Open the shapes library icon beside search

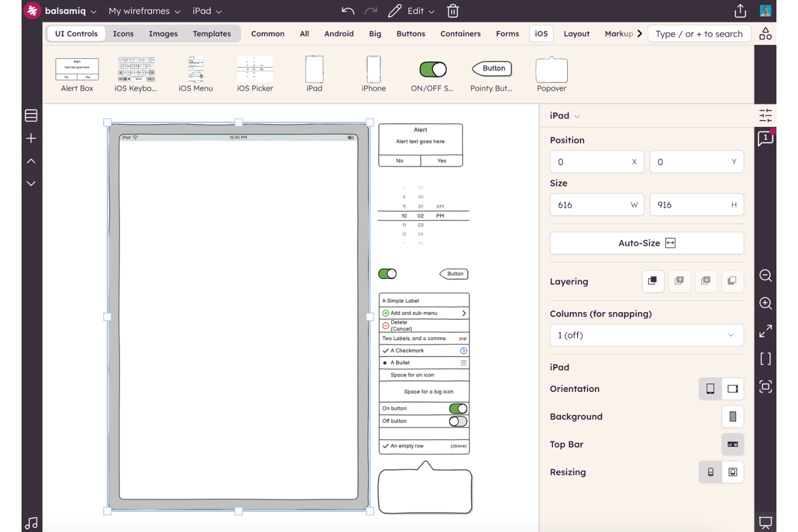click(765, 34)
